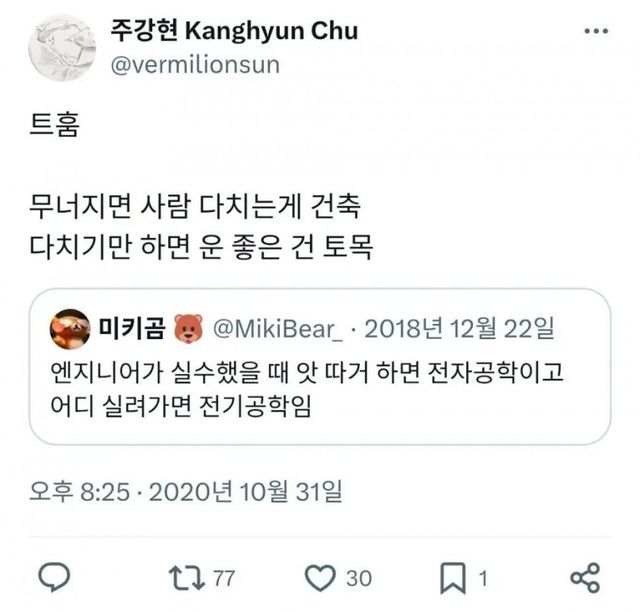Click the reply speech bubble icon
This screenshot has width=640, height=612.
(x=54, y=577)
